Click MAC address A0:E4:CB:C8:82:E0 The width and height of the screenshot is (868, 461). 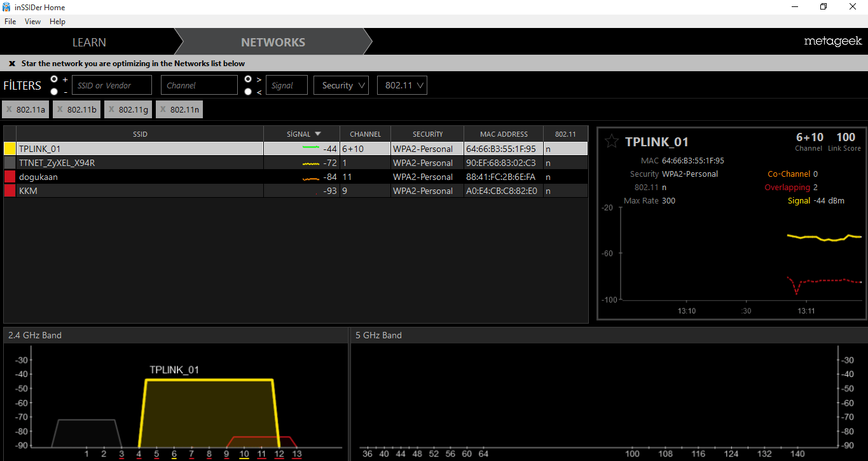click(x=501, y=191)
